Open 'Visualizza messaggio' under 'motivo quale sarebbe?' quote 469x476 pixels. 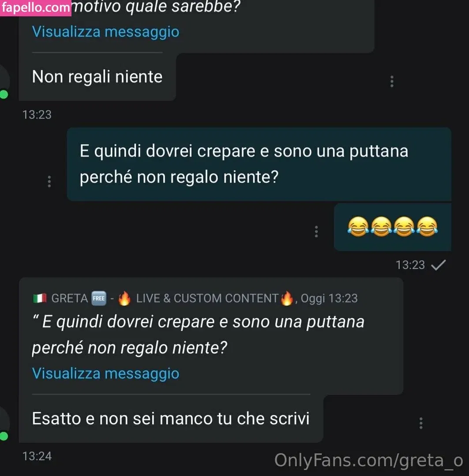tap(105, 32)
